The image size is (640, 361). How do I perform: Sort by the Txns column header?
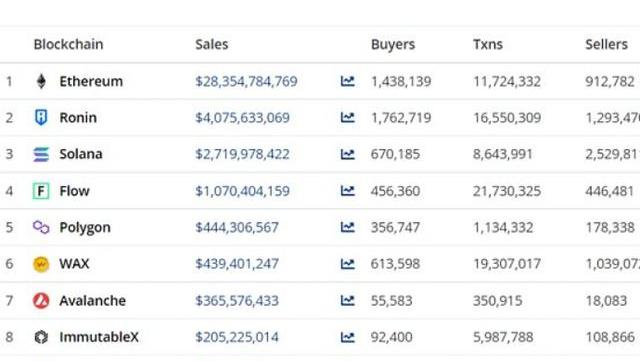pos(488,44)
